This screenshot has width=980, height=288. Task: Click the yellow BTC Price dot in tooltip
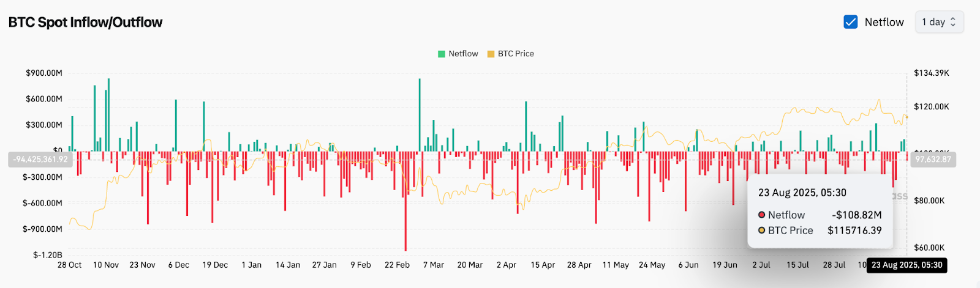tap(762, 231)
